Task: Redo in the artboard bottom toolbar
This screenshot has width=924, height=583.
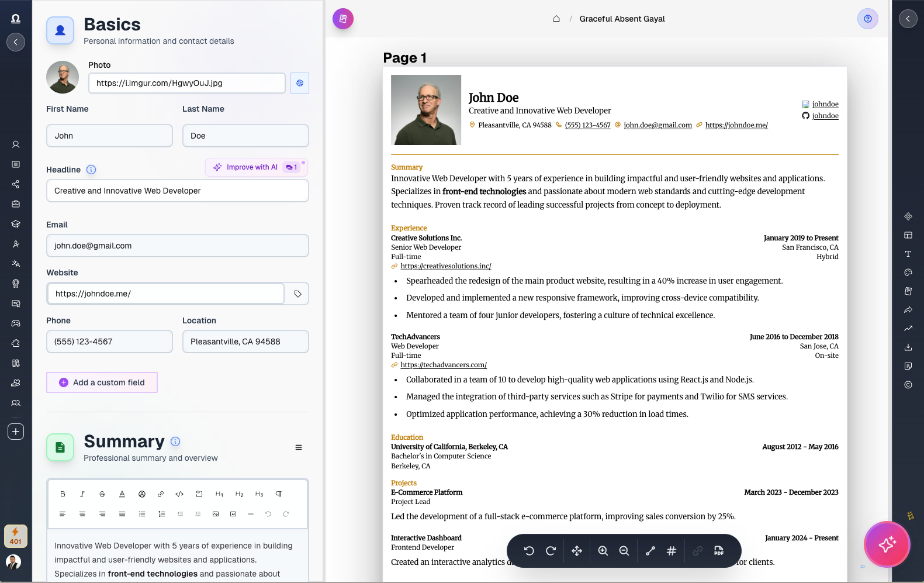Action: tap(551, 551)
